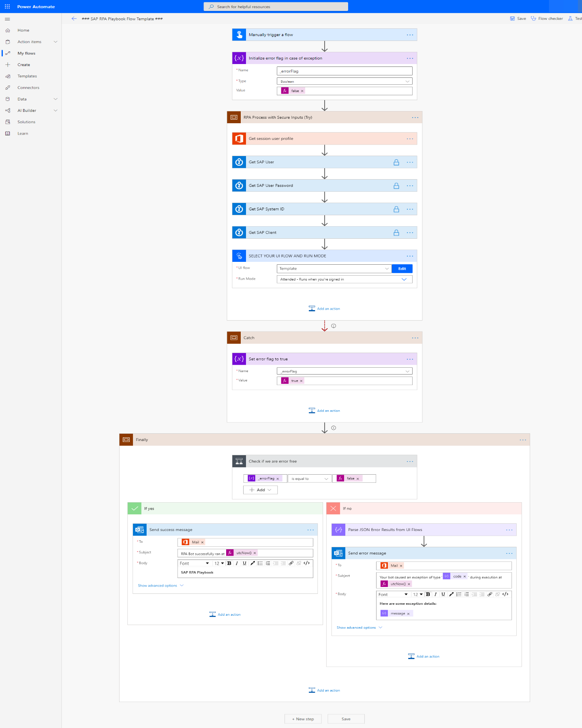Click lock icon on Get SAP Client
Image resolution: width=582 pixels, height=728 pixels.
396,233
